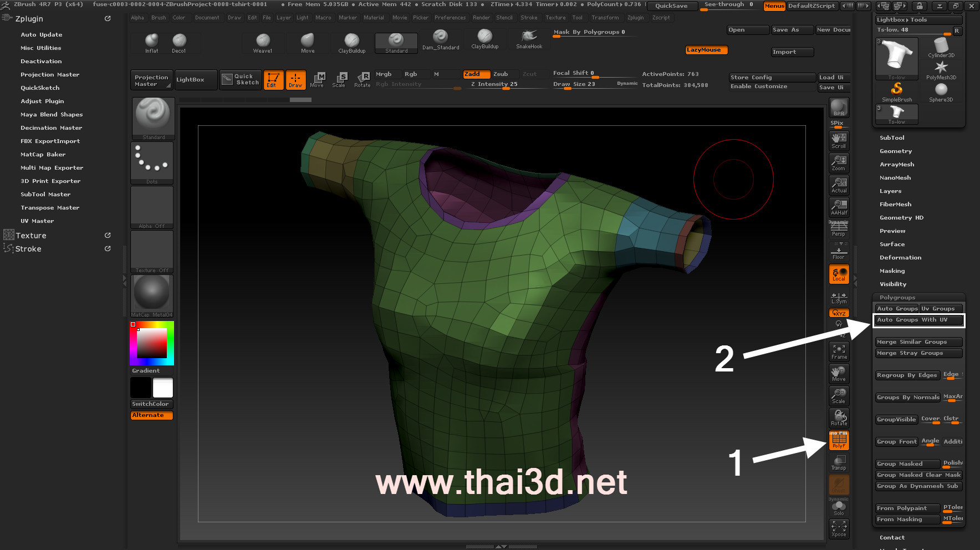Screen dimensions: 980x550
Task: Select the Cylinder3D tool thumbnail
Action: point(941,47)
